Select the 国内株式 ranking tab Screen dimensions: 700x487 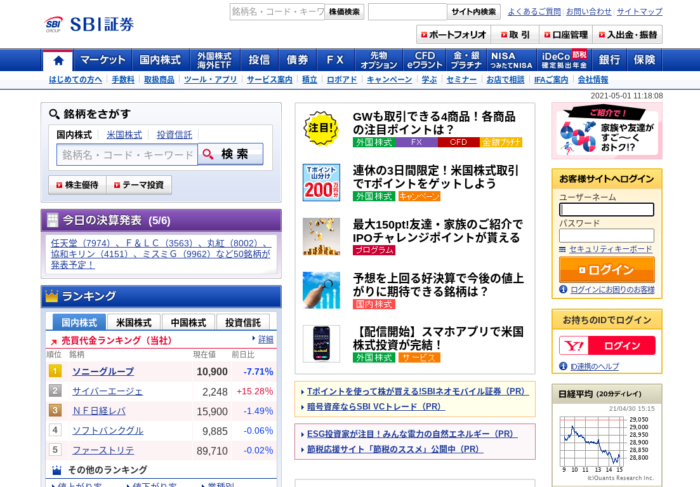tap(79, 322)
